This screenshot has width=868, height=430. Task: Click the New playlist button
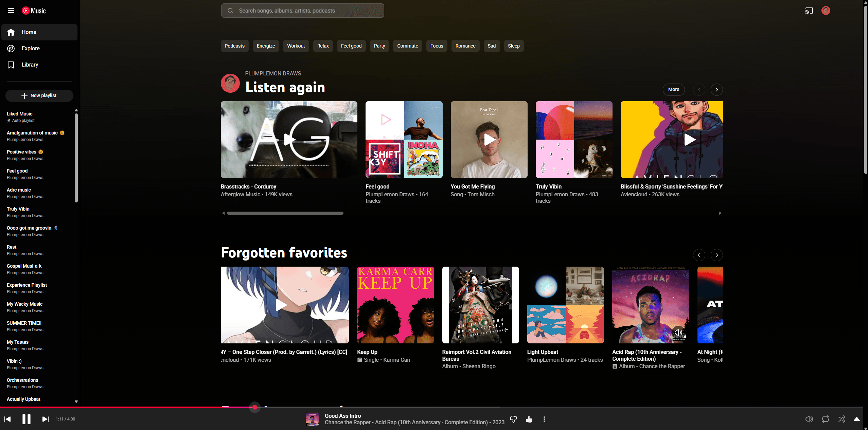pos(39,95)
